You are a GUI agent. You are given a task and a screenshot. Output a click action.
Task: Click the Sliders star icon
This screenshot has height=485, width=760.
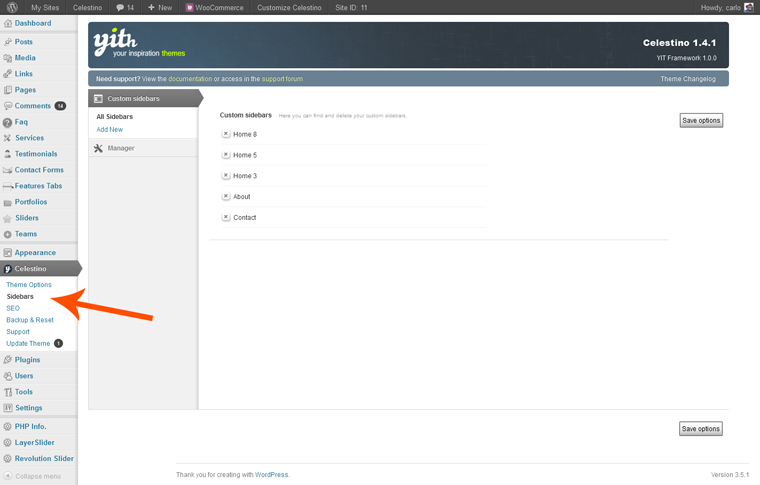pos(8,219)
